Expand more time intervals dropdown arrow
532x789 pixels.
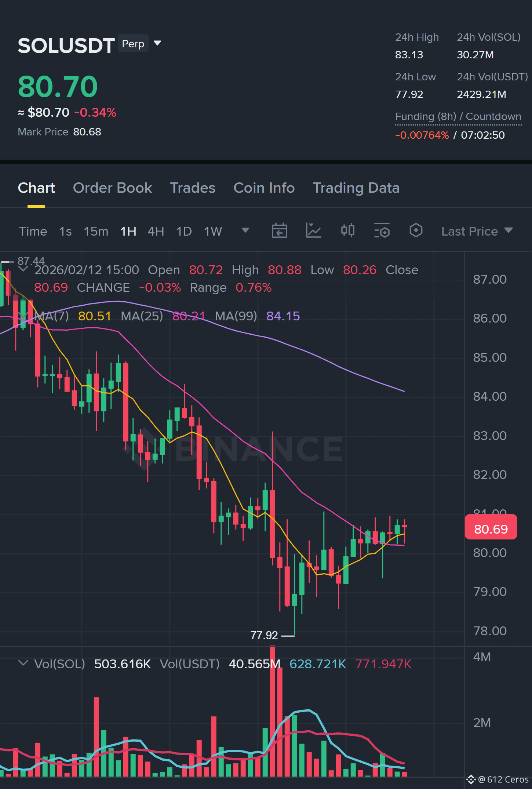[x=245, y=230]
